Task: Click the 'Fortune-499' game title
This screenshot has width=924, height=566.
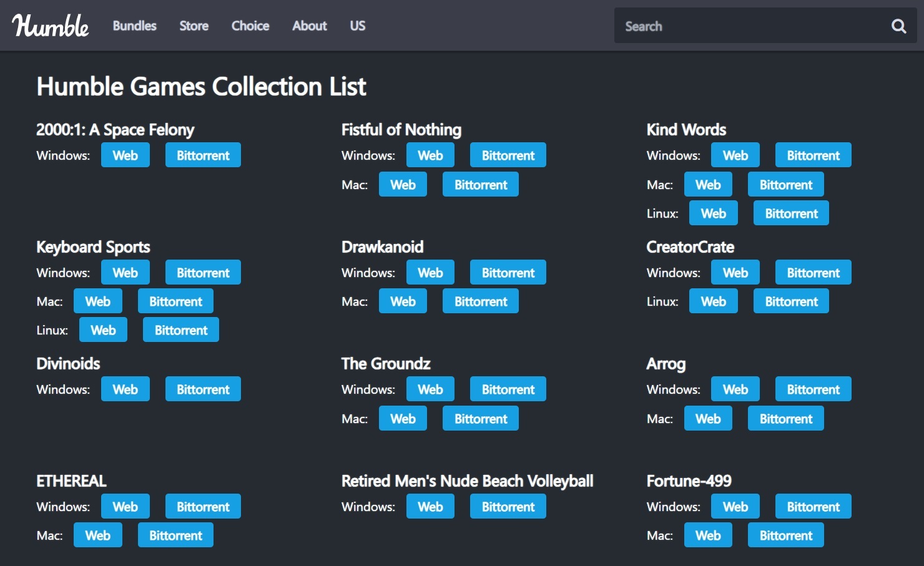Action: (x=689, y=481)
